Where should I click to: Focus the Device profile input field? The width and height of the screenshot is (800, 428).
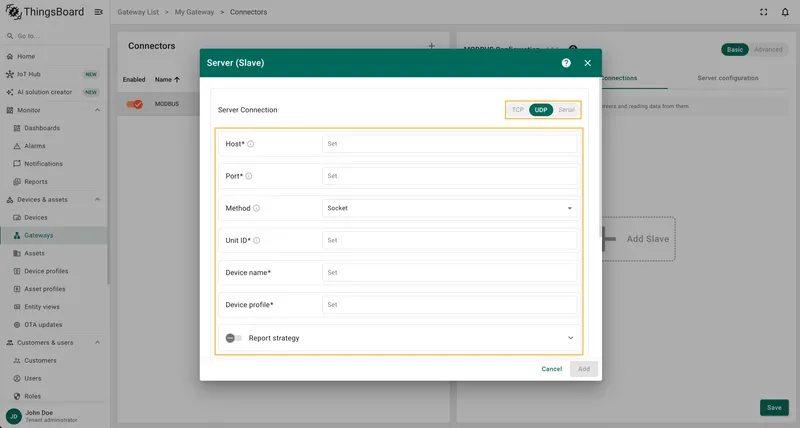coord(449,305)
